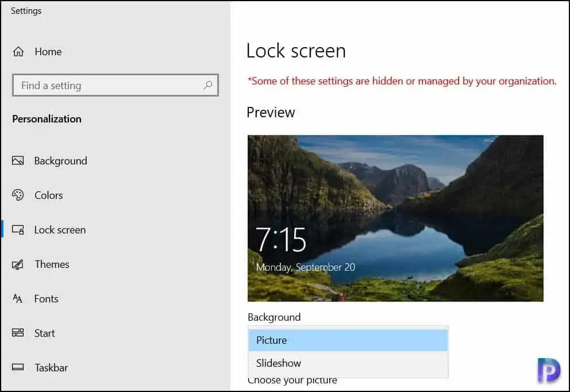Focus the Find a setting box
The height and width of the screenshot is (392, 570).
click(115, 85)
